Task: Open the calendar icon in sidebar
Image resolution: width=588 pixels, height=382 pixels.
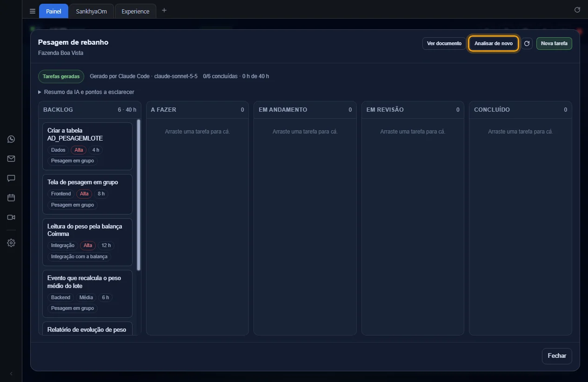Action: (x=11, y=198)
